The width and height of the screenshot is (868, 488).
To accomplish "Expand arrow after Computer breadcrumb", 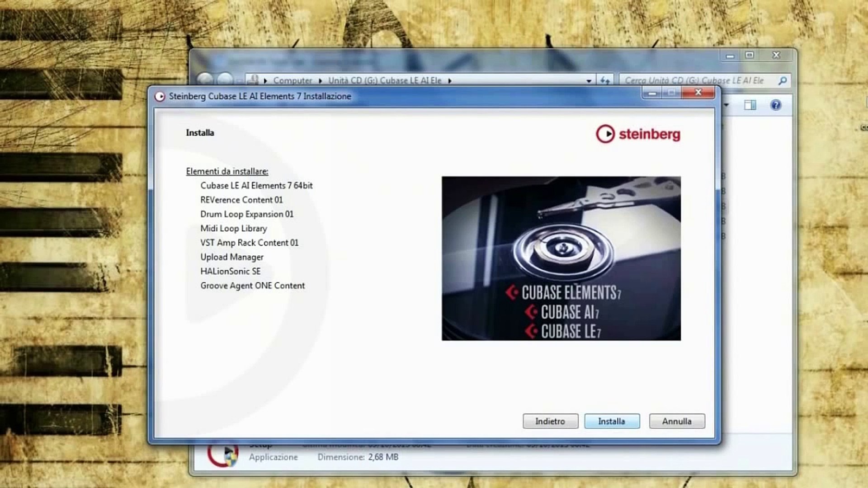I will pos(320,81).
